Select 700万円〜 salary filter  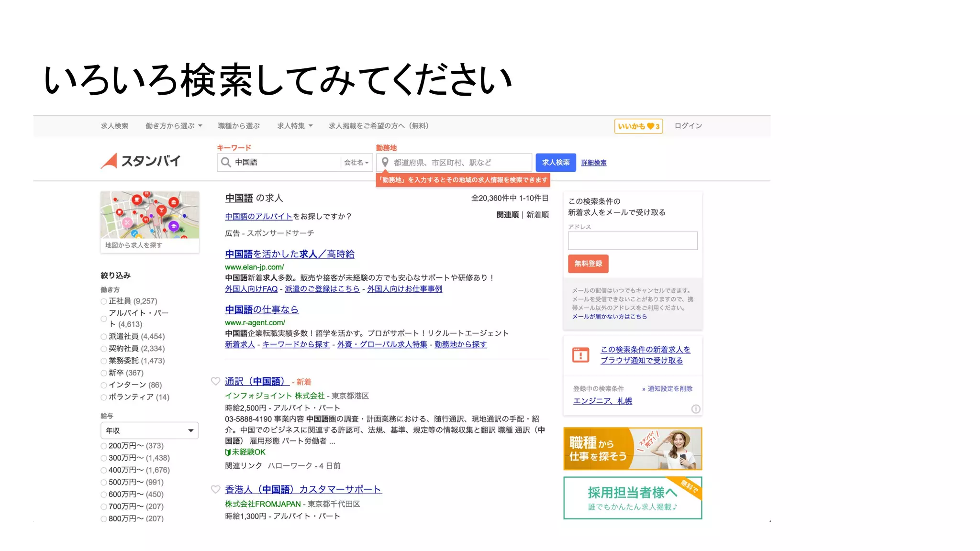pyautogui.click(x=104, y=507)
